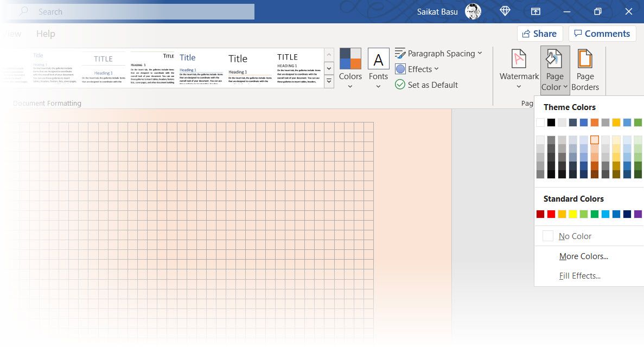The width and height of the screenshot is (644, 348).
Task: Click the theme Colors icon
Action: coord(350,60)
